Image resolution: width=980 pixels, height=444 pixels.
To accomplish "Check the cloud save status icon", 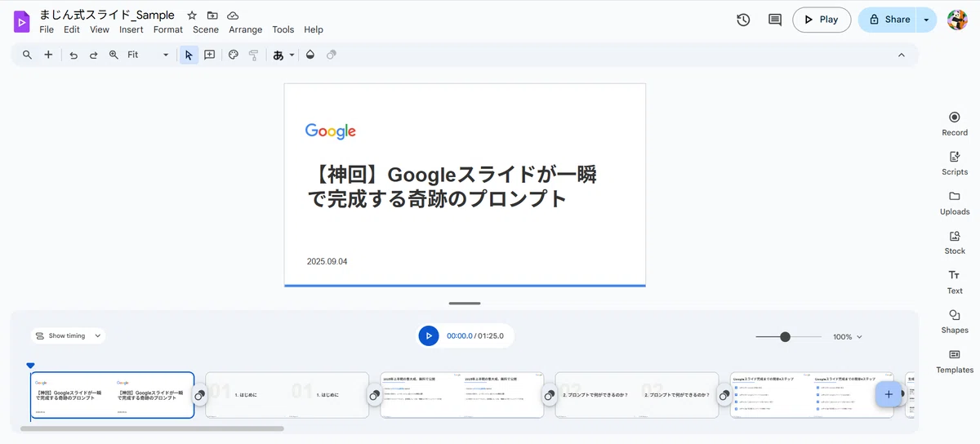I will tap(233, 16).
